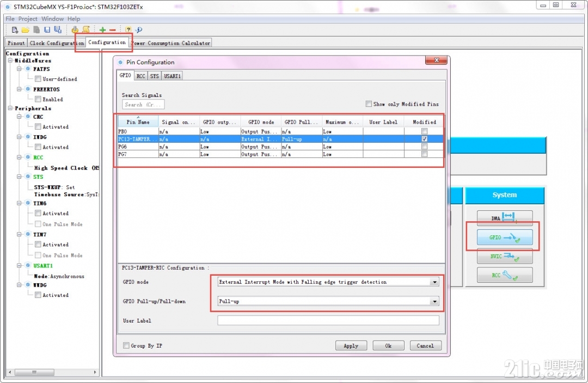Viewport: 588px width, 383px height.
Task: Activate IWDG with its checkbox
Action: coord(38,147)
